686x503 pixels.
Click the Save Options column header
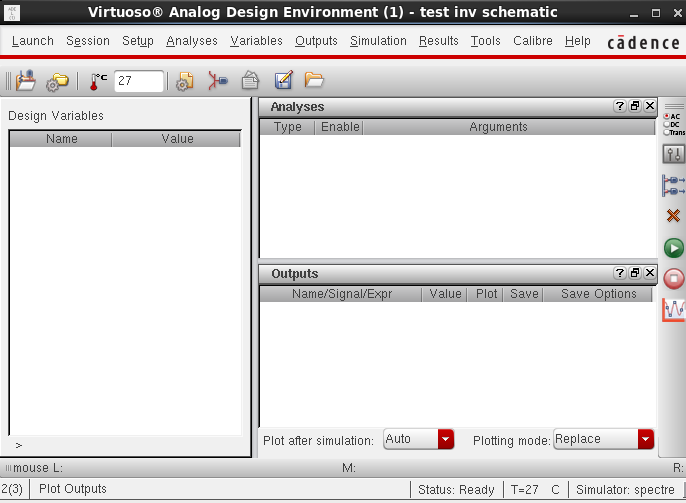598,294
